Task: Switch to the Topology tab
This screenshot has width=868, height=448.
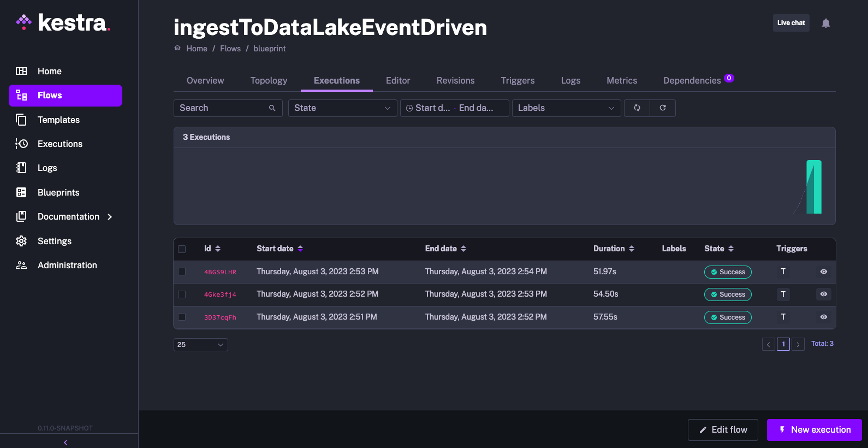Action: tap(269, 80)
